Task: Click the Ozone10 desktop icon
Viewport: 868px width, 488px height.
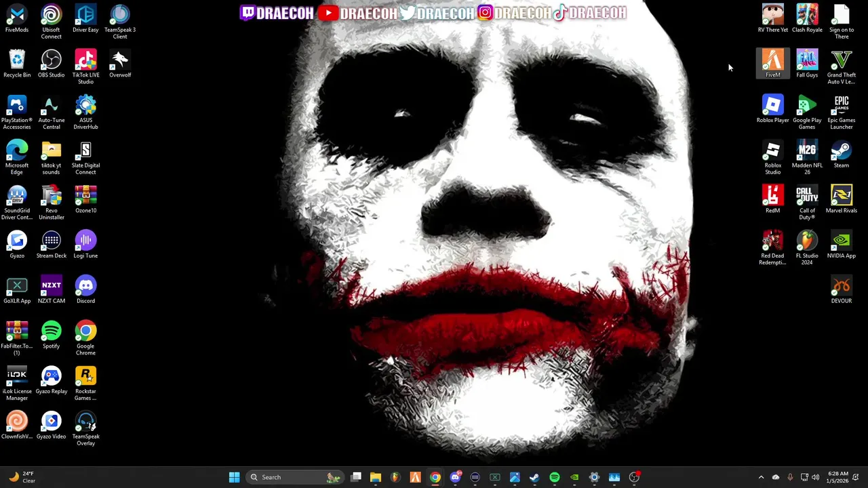Action: (x=85, y=199)
